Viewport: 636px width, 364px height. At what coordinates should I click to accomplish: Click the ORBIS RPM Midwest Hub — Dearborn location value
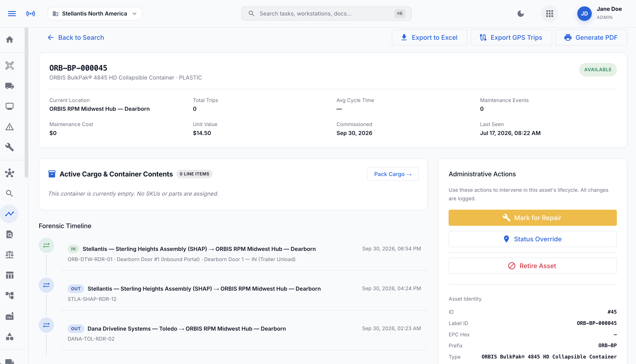point(100,109)
